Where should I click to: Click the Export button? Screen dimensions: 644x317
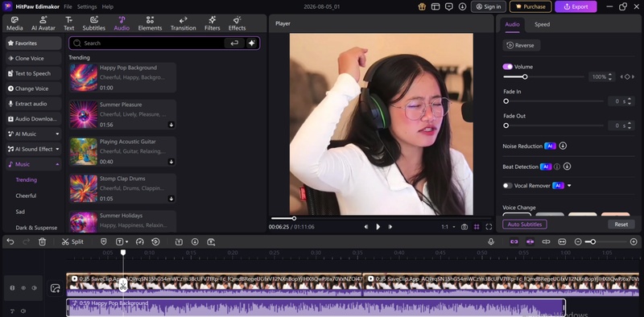point(576,6)
